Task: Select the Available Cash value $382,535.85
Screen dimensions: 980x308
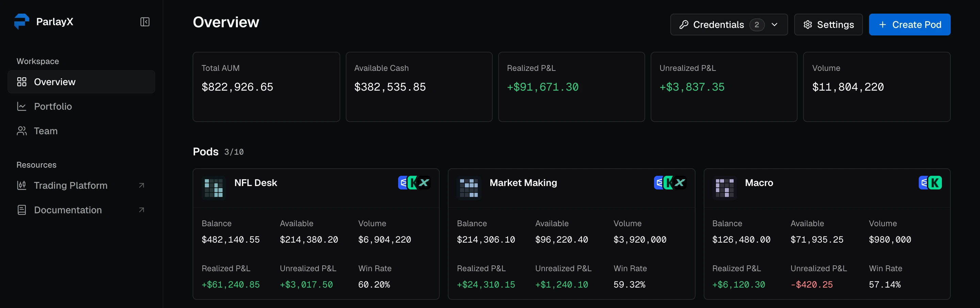Action: (x=390, y=87)
